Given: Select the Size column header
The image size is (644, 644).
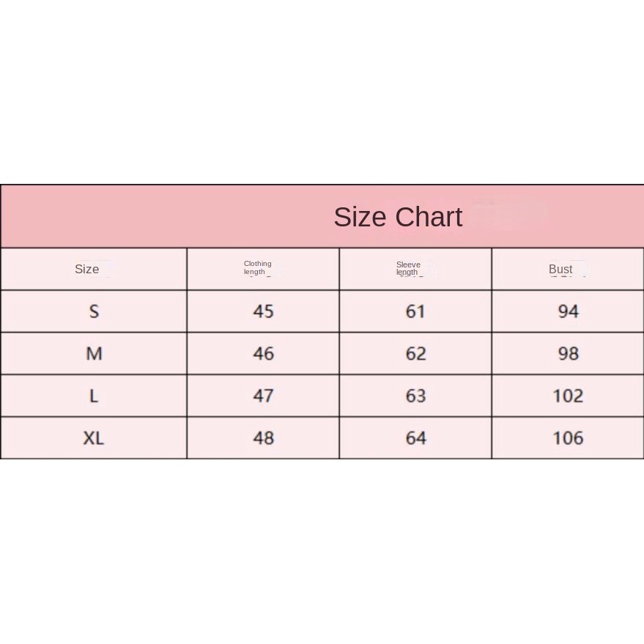Looking at the screenshot, I should [x=87, y=269].
